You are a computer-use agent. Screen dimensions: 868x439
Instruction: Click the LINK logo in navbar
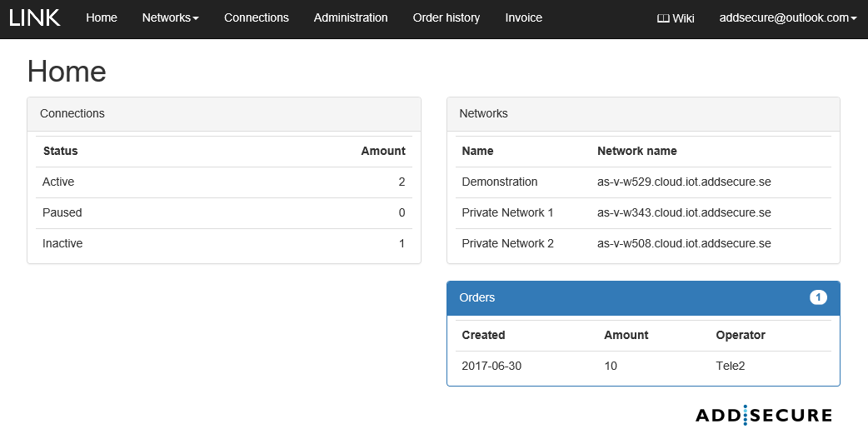35,17
